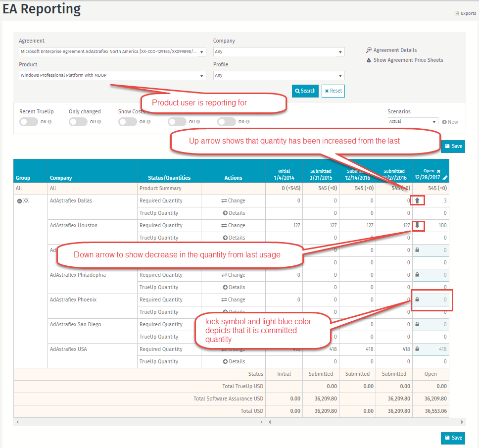Click the lock icon in Phoenix row
479x448 pixels.
[417, 299]
